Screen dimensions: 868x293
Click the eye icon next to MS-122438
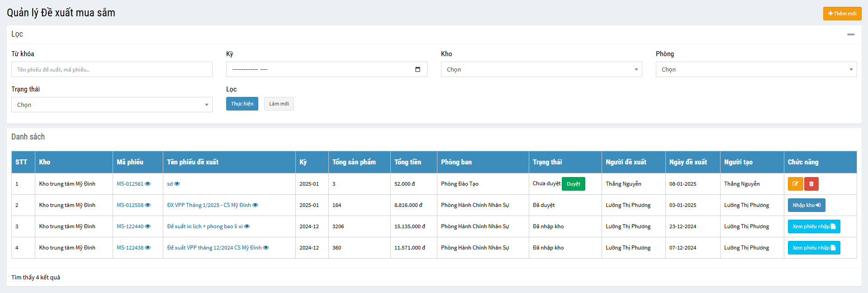tap(148, 248)
